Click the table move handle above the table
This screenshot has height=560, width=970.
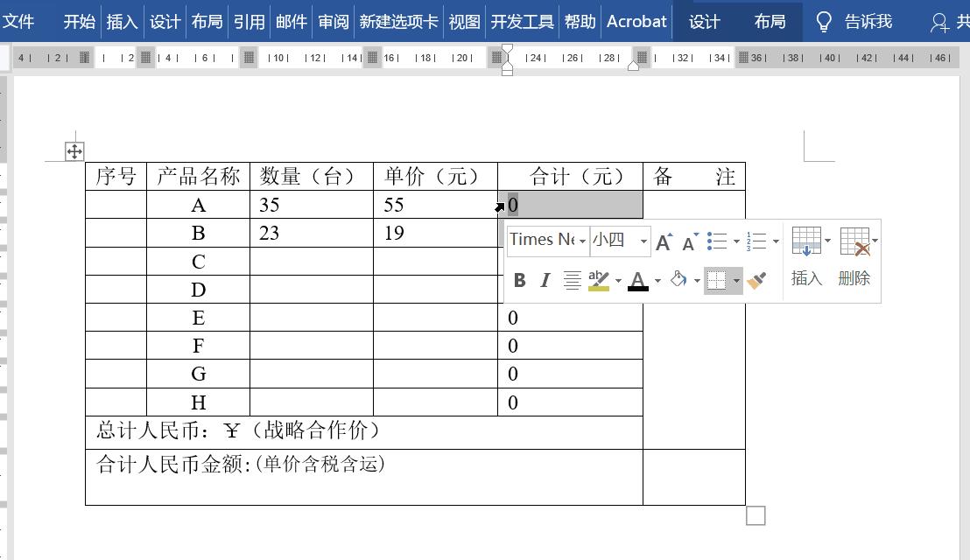[x=74, y=150]
